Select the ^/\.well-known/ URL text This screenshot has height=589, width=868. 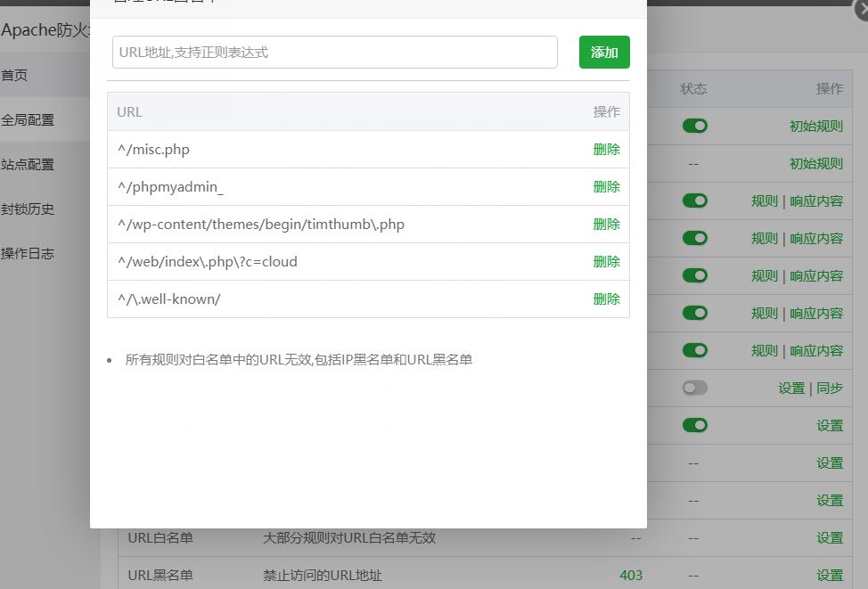pos(168,299)
